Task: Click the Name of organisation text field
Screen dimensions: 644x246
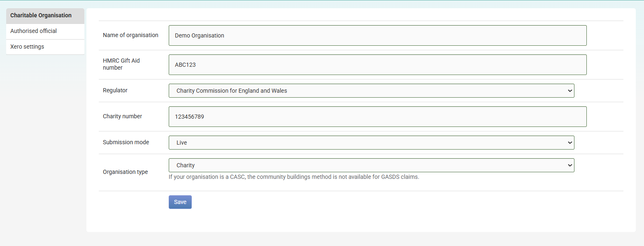Action: tap(377, 35)
